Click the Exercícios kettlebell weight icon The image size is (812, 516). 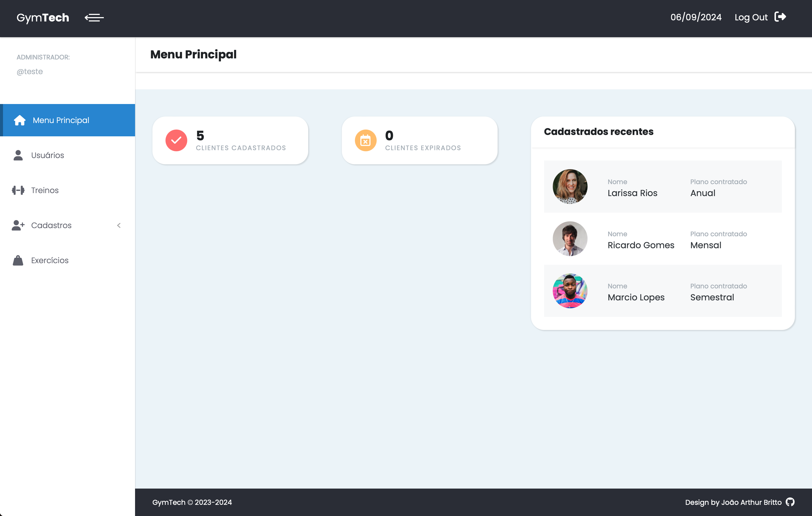(18, 260)
